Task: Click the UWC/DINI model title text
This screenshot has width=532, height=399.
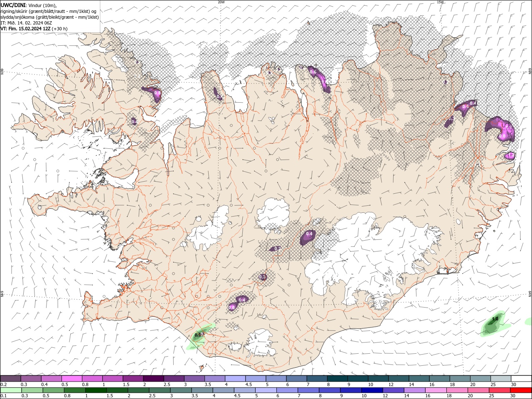Action: 13,5
